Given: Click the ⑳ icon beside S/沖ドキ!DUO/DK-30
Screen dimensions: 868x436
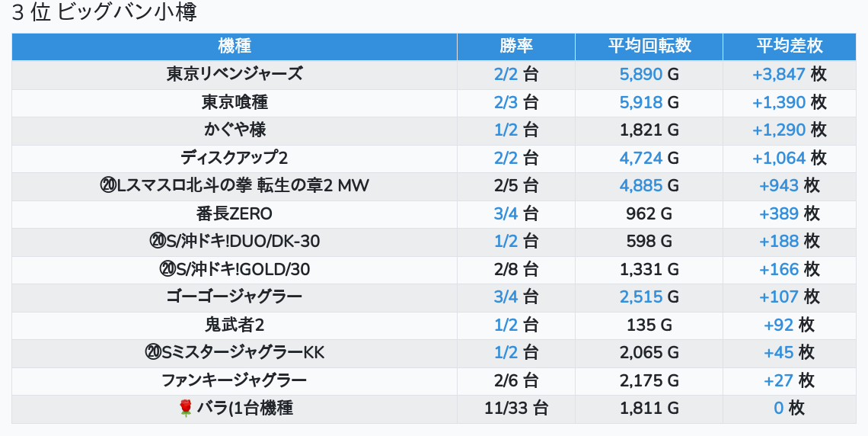Looking at the screenshot, I should 157,242.
